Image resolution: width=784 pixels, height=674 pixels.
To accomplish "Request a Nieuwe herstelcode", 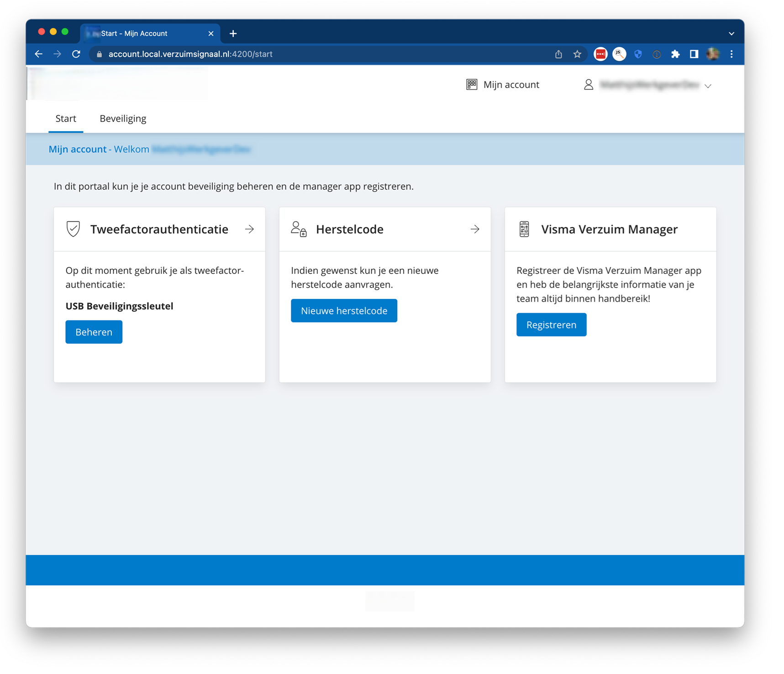I will [344, 311].
